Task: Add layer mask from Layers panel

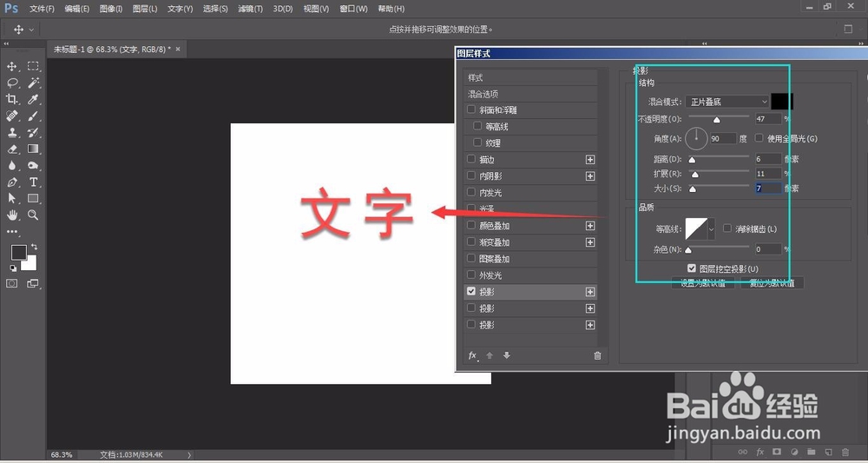Action: [x=777, y=452]
